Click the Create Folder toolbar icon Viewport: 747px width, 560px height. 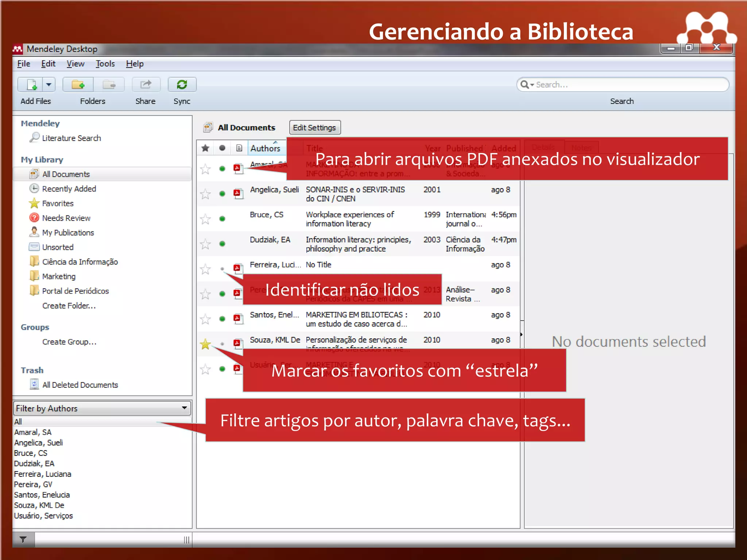pos(78,85)
